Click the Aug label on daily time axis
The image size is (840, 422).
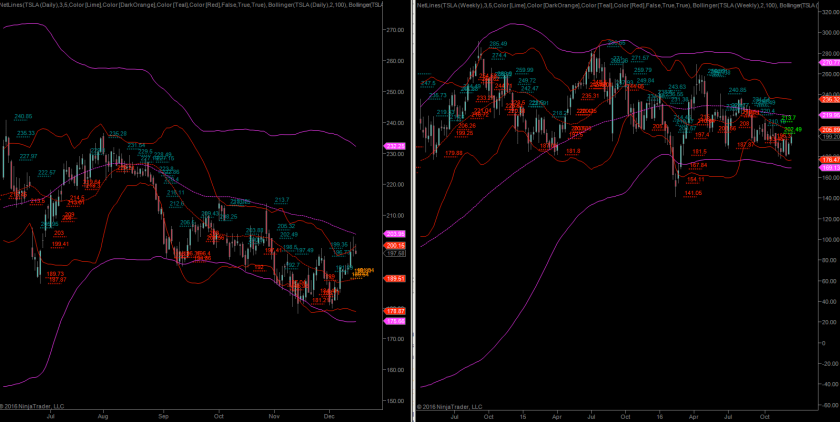point(103,415)
